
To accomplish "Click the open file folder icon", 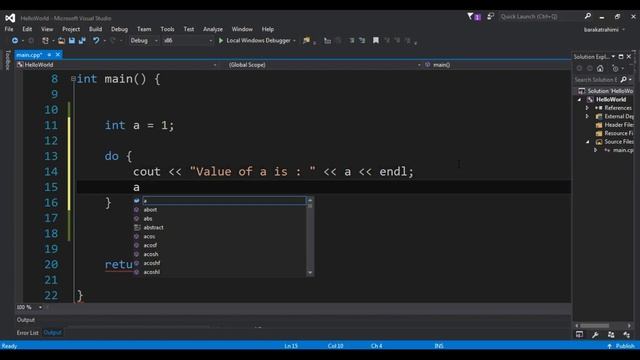I will (x=61, y=40).
